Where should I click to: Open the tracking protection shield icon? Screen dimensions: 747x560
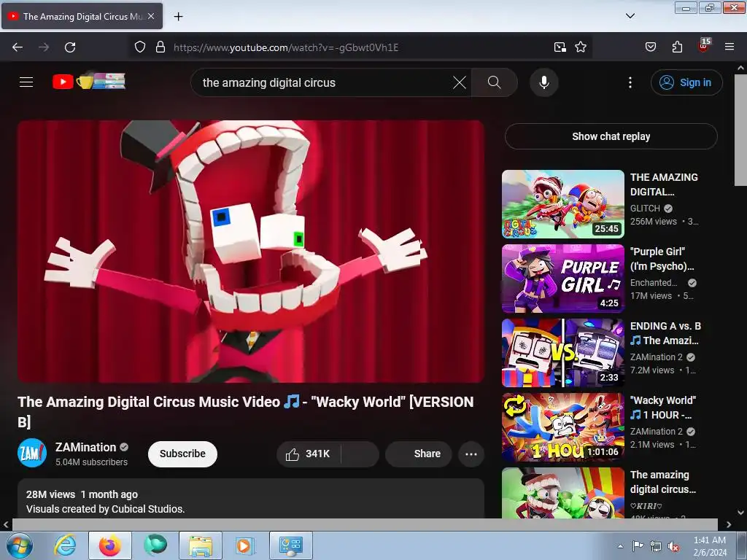(x=139, y=47)
